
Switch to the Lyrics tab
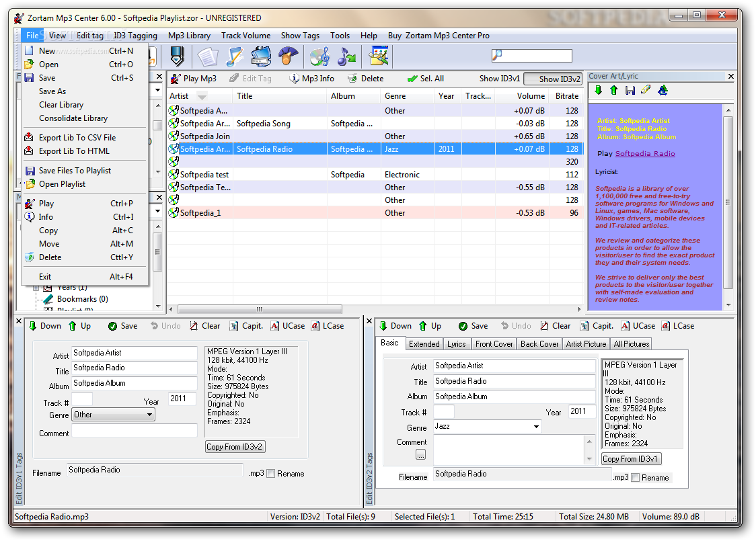pyautogui.click(x=456, y=344)
